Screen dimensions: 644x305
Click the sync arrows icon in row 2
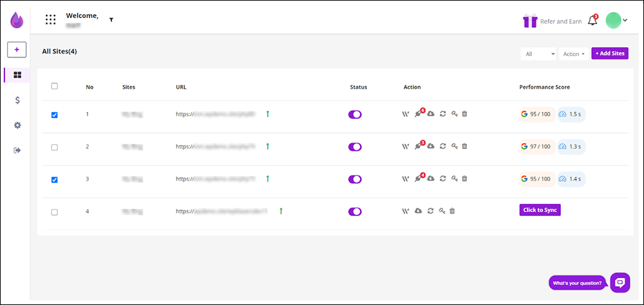[x=442, y=146]
